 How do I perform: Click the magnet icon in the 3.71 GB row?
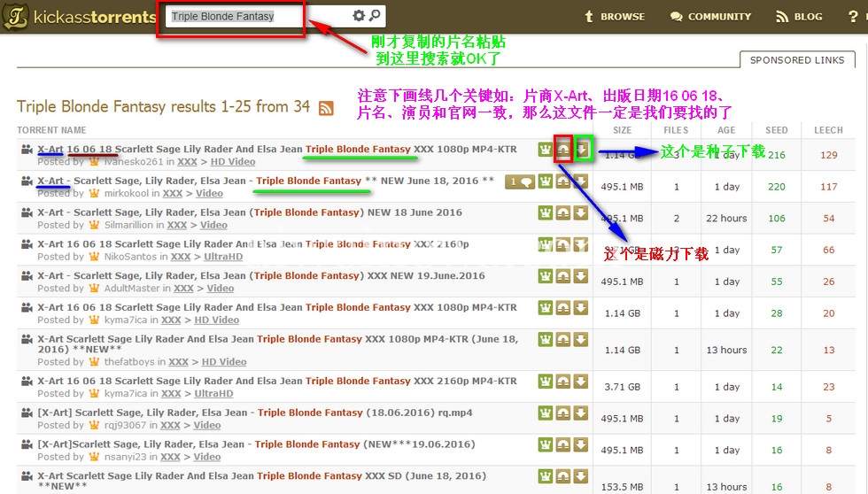point(563,382)
